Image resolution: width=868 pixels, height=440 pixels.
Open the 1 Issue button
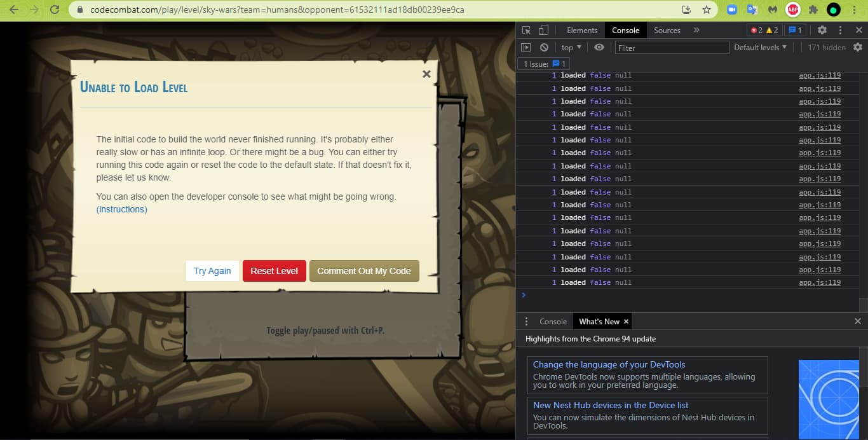[x=544, y=64]
